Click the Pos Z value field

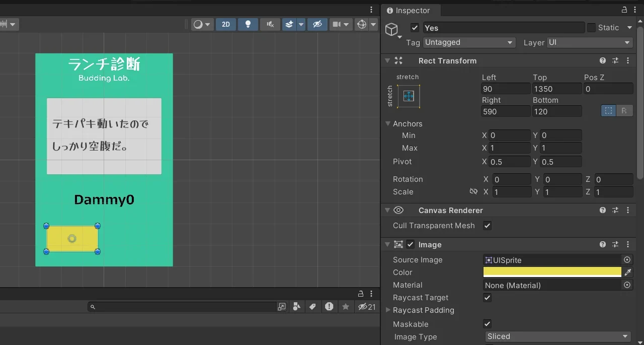tap(608, 89)
